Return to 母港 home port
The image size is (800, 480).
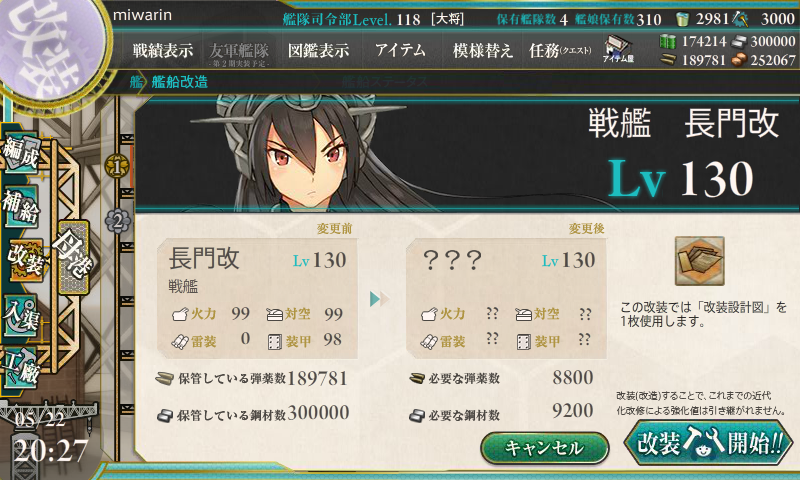[x=73, y=257]
